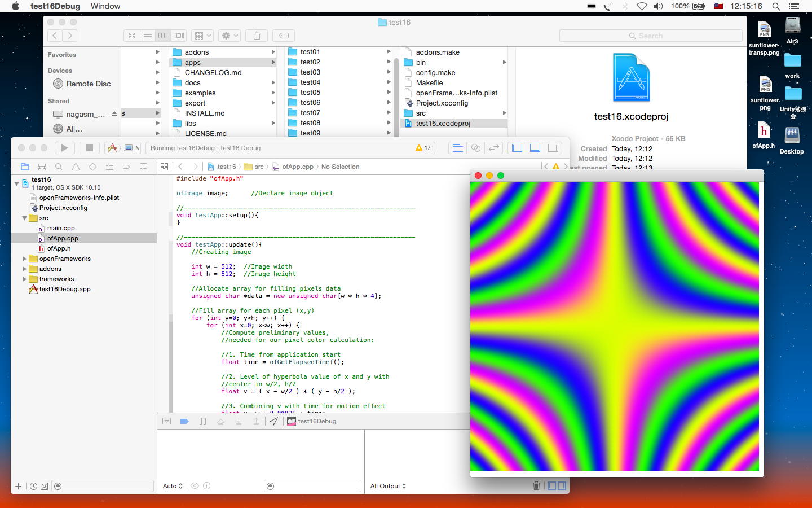Stop the running test16Debug app

(x=89, y=148)
